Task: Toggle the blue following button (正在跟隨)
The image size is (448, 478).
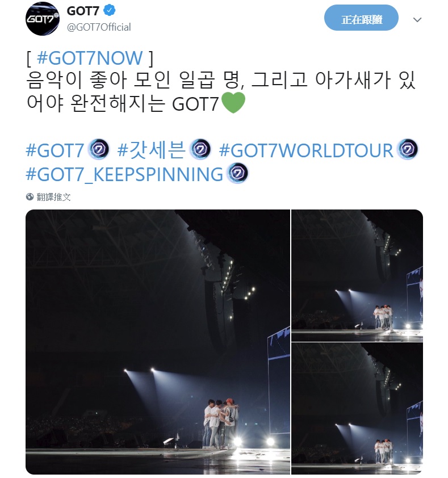Action: 361,19
